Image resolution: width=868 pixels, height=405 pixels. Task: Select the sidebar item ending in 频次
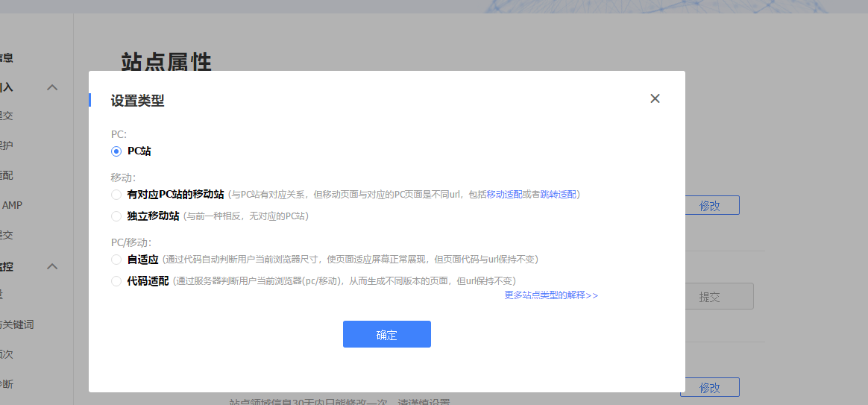[x=7, y=354]
